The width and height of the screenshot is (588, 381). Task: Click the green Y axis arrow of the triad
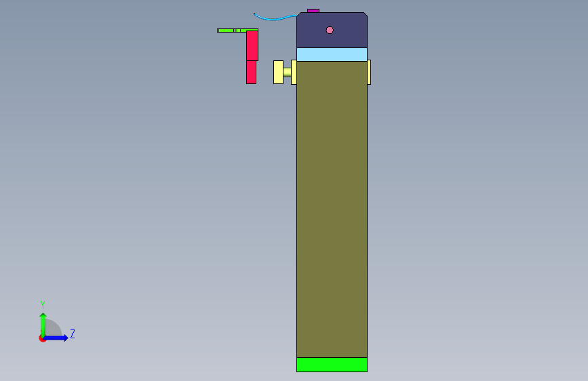click(43, 325)
